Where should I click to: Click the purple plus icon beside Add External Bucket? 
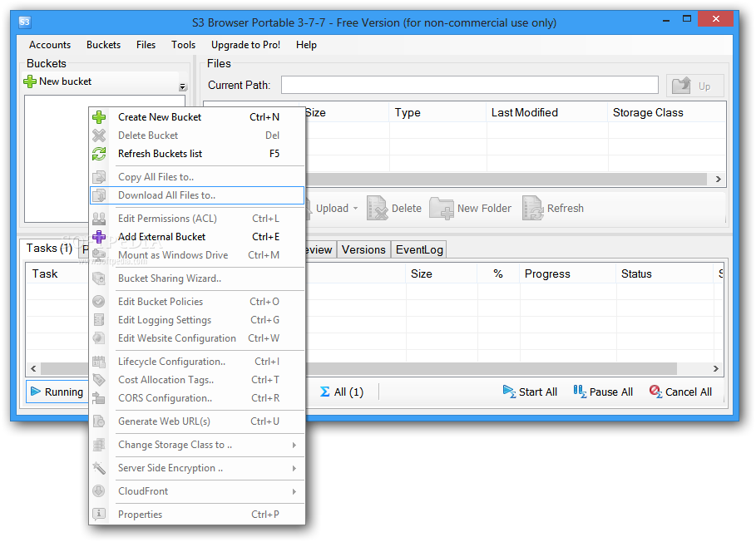click(99, 237)
